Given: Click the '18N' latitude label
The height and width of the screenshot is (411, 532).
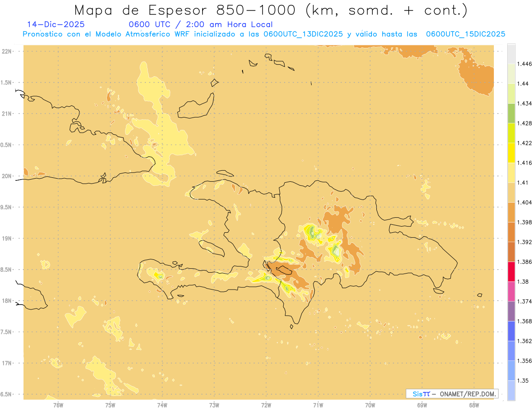Looking at the screenshot, I should tap(7, 301).
